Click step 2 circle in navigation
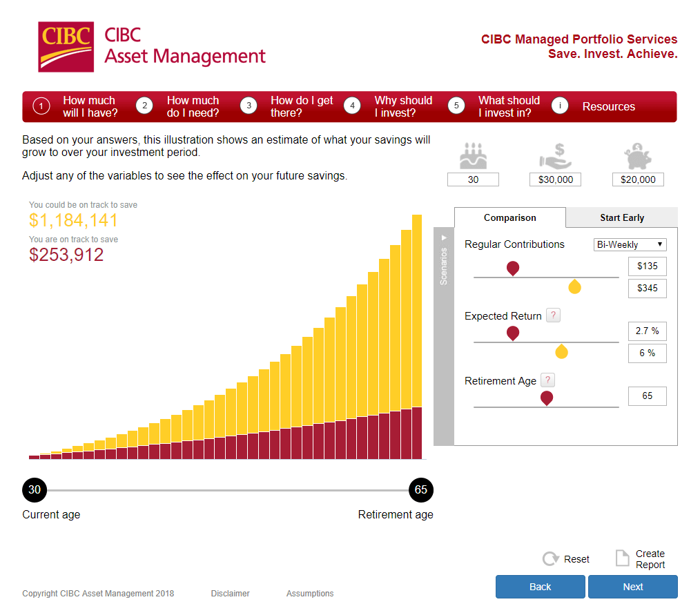Screen dimensions: 700x604 coord(145,106)
